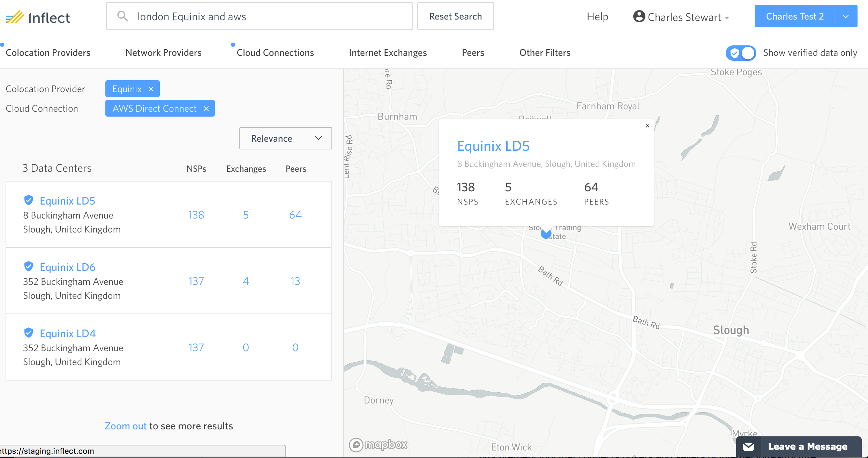Toggle Show verified data only switch
This screenshot has height=458, width=868.
tap(741, 53)
